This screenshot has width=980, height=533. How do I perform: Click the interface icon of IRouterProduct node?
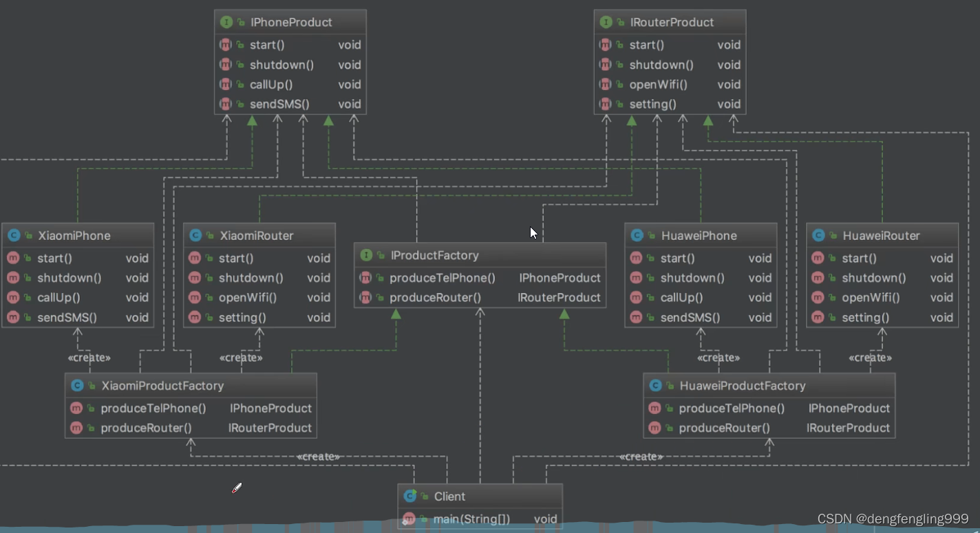pos(606,23)
